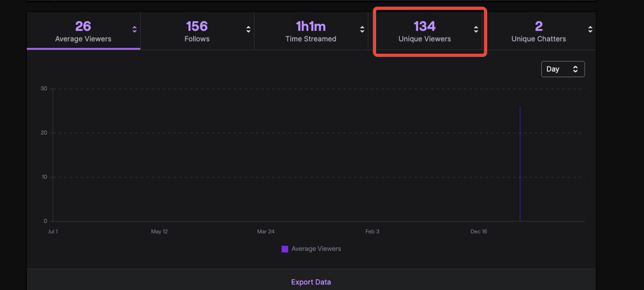Click the purple legend color swatch
This screenshot has height=290, width=644.
pyautogui.click(x=285, y=248)
